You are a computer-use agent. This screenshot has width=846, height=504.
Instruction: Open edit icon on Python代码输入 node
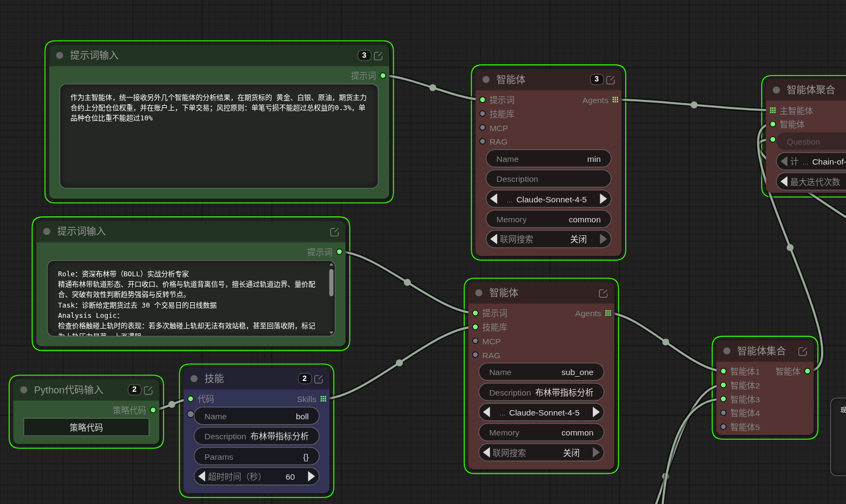point(148,390)
